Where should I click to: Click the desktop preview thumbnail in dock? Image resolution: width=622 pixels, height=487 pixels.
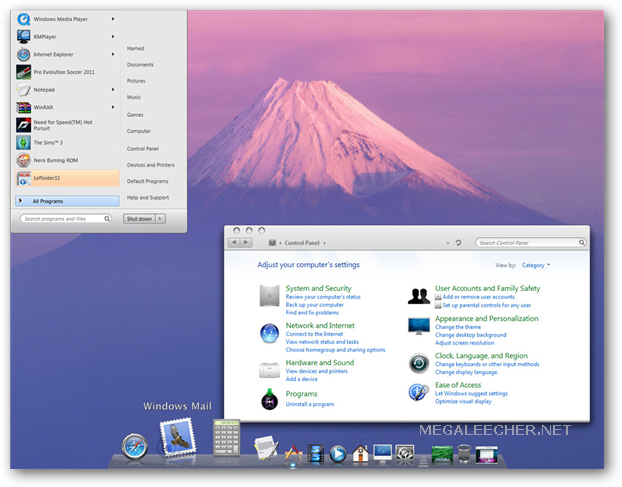pos(486,454)
